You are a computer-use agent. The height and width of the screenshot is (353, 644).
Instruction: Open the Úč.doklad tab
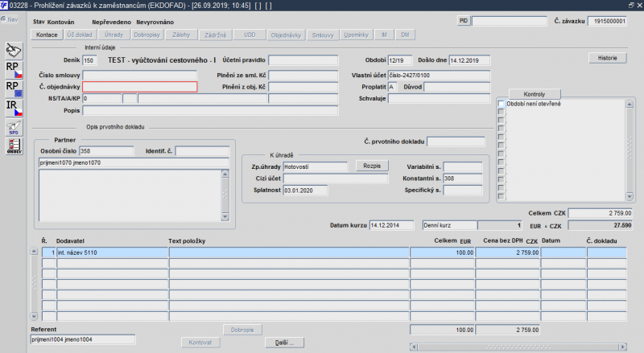tap(80, 35)
